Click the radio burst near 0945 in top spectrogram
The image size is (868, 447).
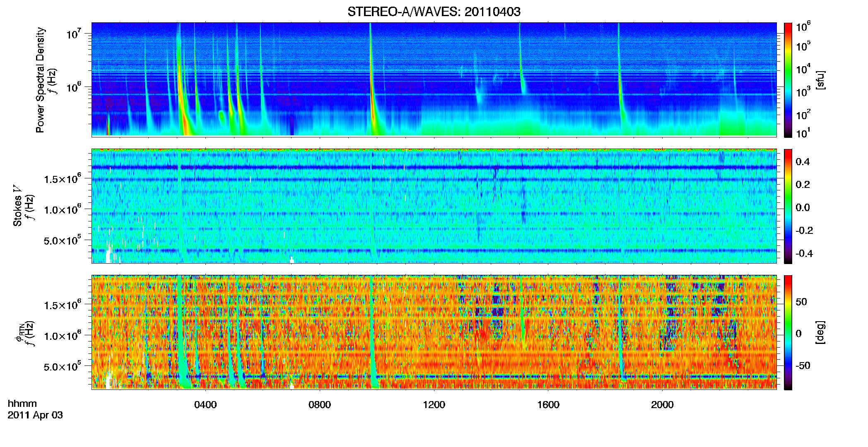click(373, 91)
